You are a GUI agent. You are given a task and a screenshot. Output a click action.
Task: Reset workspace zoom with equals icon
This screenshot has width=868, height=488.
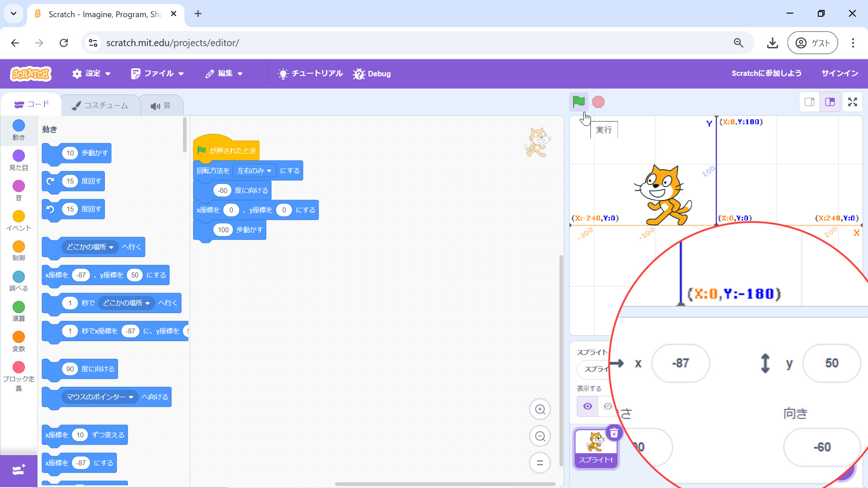click(x=540, y=463)
